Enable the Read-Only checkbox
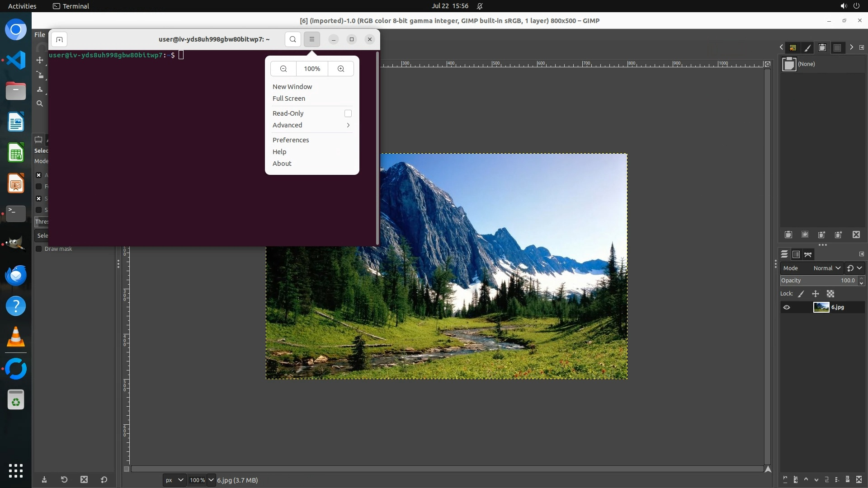This screenshot has height=488, width=868. pyautogui.click(x=348, y=113)
